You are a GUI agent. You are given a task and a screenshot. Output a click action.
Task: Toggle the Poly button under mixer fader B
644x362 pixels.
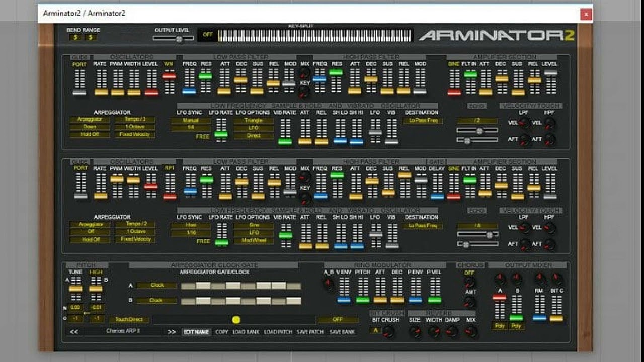(x=517, y=326)
